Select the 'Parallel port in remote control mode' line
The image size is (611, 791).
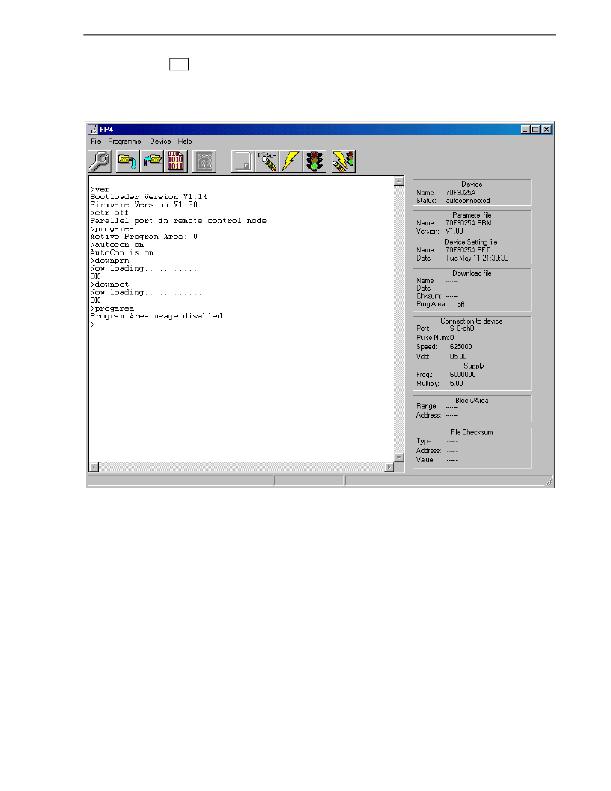tap(178, 220)
